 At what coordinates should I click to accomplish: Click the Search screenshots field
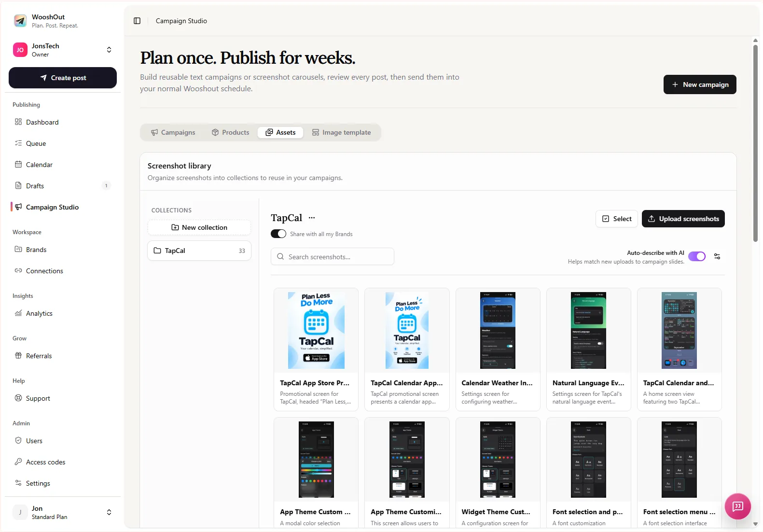[x=333, y=257]
